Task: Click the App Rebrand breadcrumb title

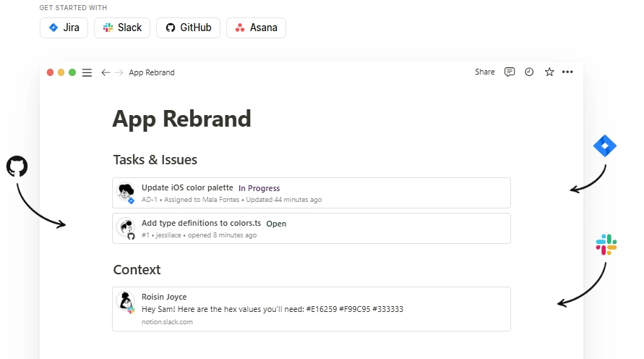Action: pyautogui.click(x=152, y=72)
